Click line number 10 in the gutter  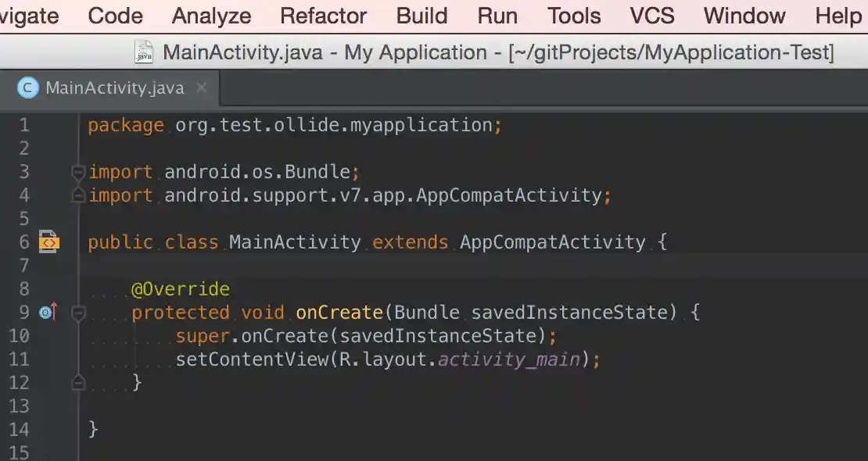click(x=20, y=335)
